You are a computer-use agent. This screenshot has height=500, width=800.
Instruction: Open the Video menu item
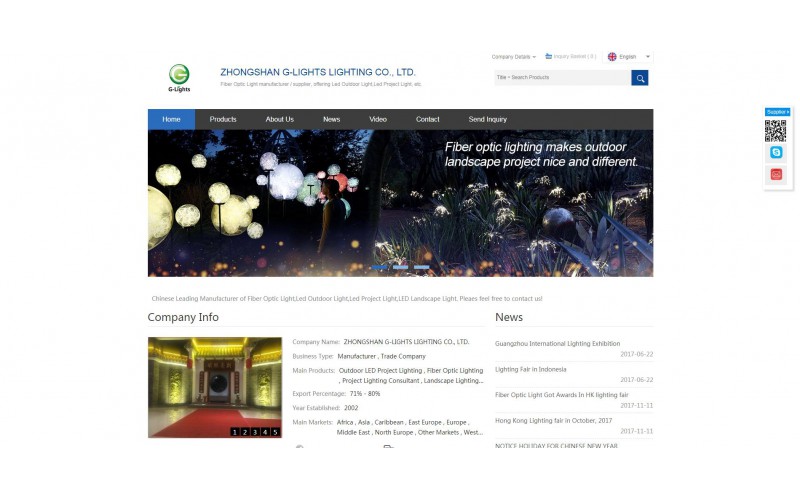click(x=378, y=119)
